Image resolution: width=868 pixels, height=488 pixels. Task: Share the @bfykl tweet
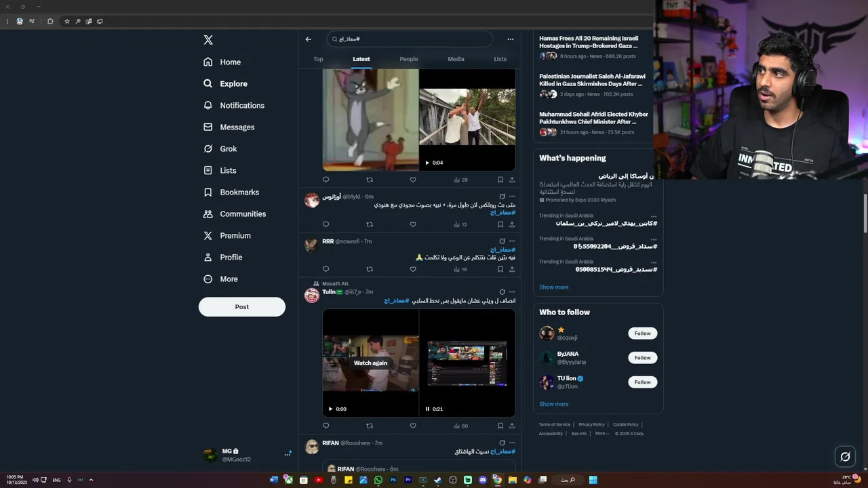512,224
